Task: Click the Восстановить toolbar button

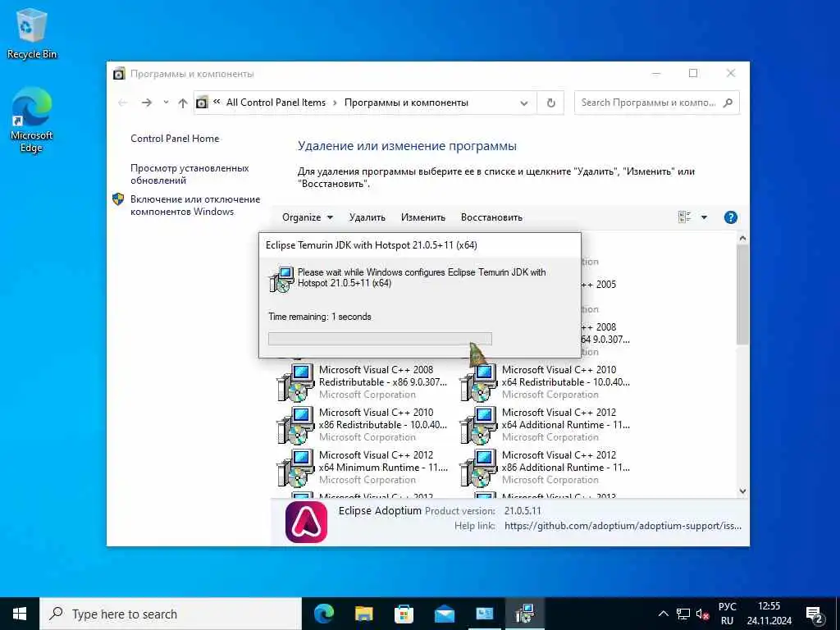Action: click(491, 217)
